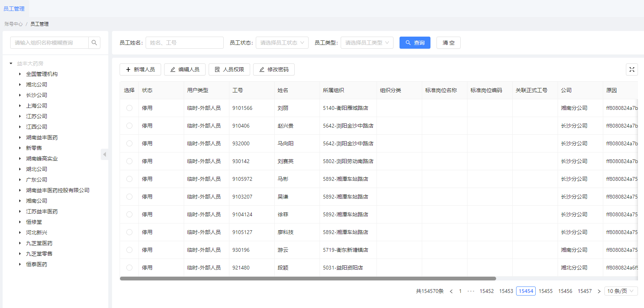Viewport: 644px width, 308px height.
Task: Select radio for employee 马向阳
Action: (129, 143)
